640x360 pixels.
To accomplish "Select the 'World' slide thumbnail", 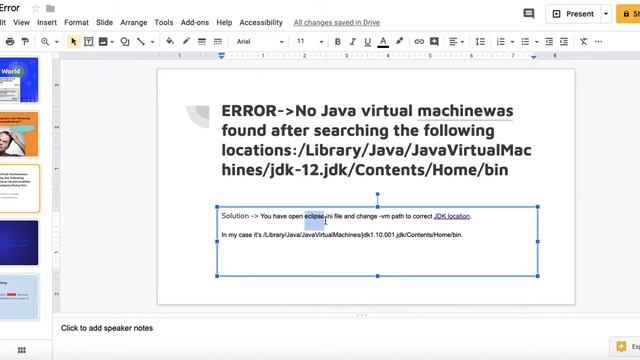I will [x=19, y=80].
